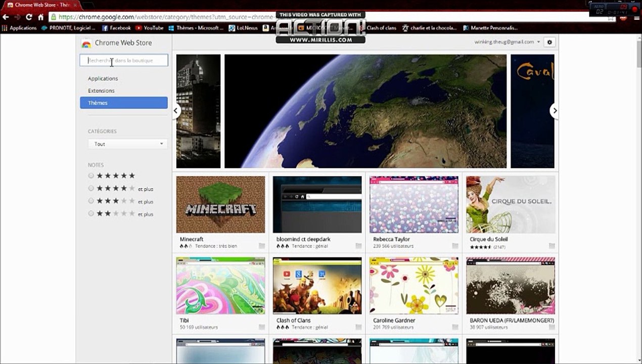Open the Minecraft theme thumbnail

coord(220,204)
